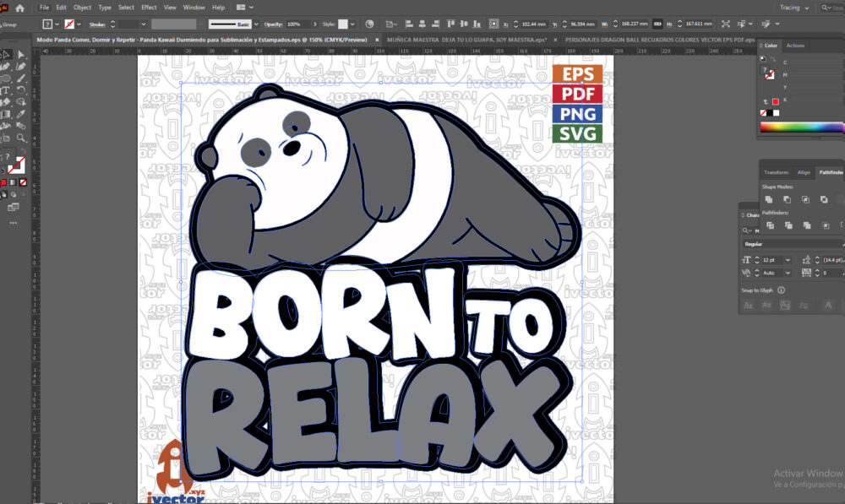The width and height of the screenshot is (845, 504).
Task: Toggle constrain width and height proportions
Action: (x=657, y=24)
